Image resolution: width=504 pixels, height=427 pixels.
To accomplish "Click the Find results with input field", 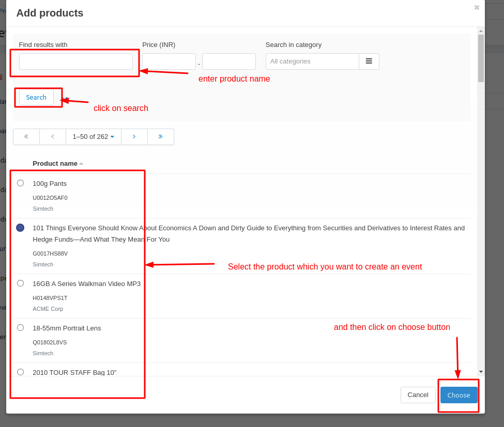I will (x=76, y=61).
